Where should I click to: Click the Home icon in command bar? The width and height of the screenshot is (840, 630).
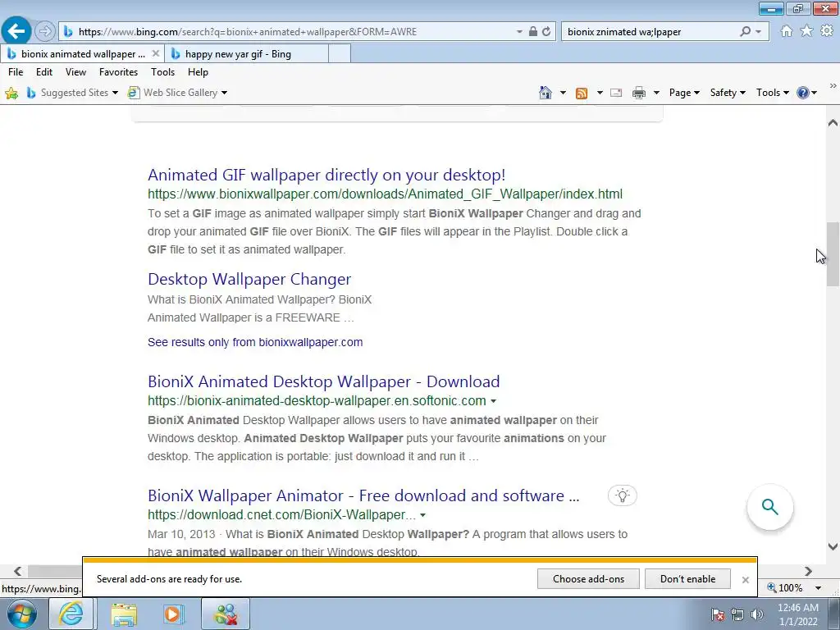coord(545,93)
